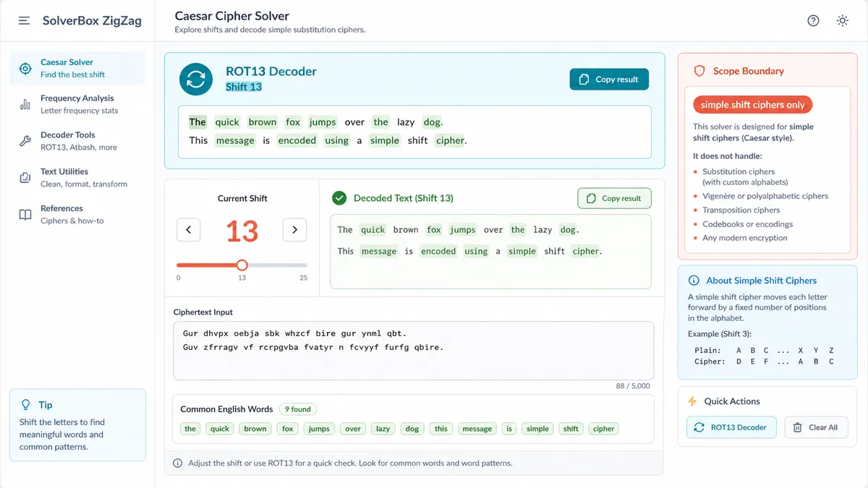Increase shift with the right arrow
The width and height of the screenshot is (868, 488).
coord(294,230)
